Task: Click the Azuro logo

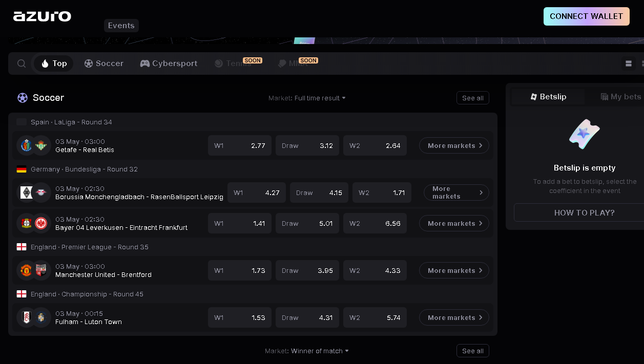Action: tap(43, 16)
